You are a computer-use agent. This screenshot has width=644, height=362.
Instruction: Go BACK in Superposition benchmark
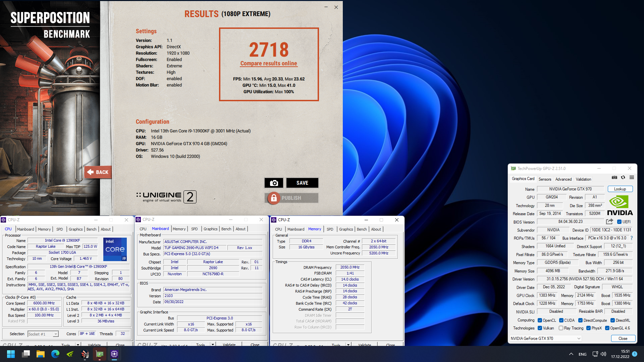pyautogui.click(x=98, y=172)
